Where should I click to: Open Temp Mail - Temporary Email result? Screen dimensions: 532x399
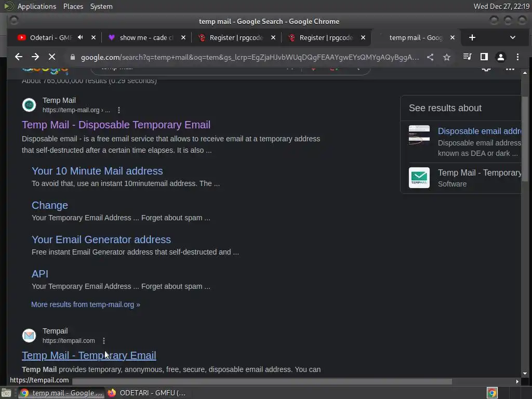(x=89, y=355)
